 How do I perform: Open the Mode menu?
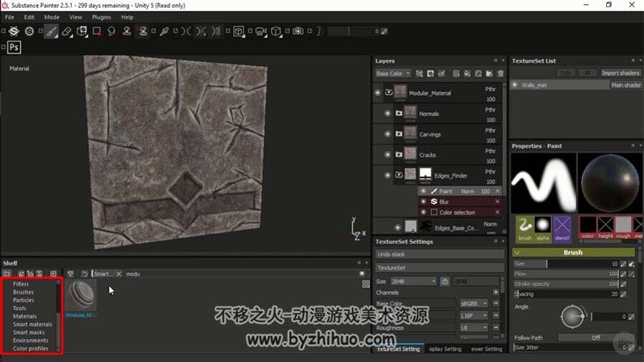pyautogui.click(x=52, y=17)
